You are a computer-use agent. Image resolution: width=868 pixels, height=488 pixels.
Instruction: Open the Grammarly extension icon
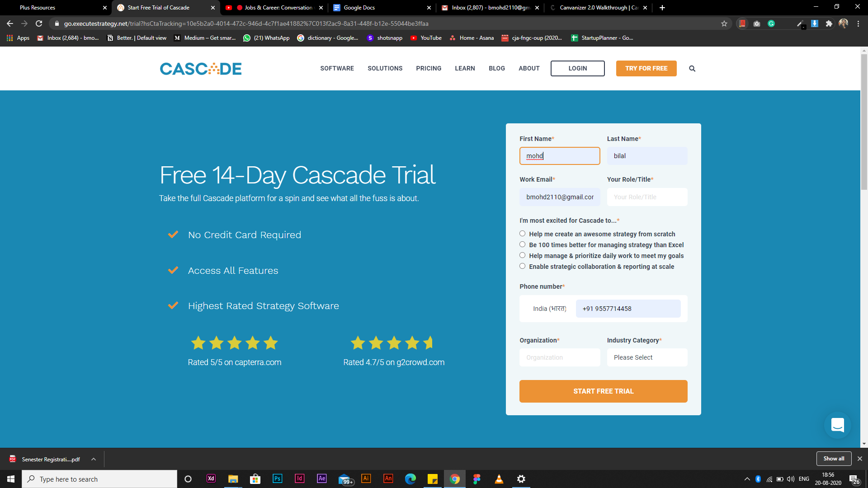[x=771, y=23]
